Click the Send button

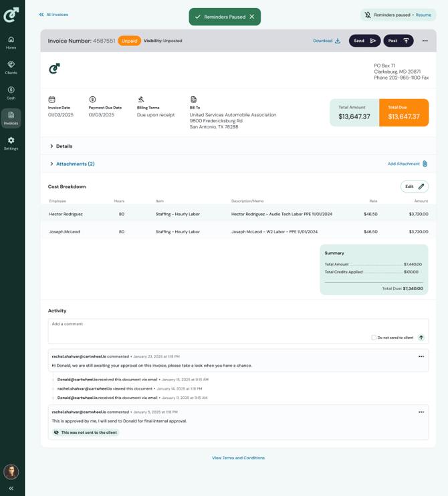[x=364, y=41]
